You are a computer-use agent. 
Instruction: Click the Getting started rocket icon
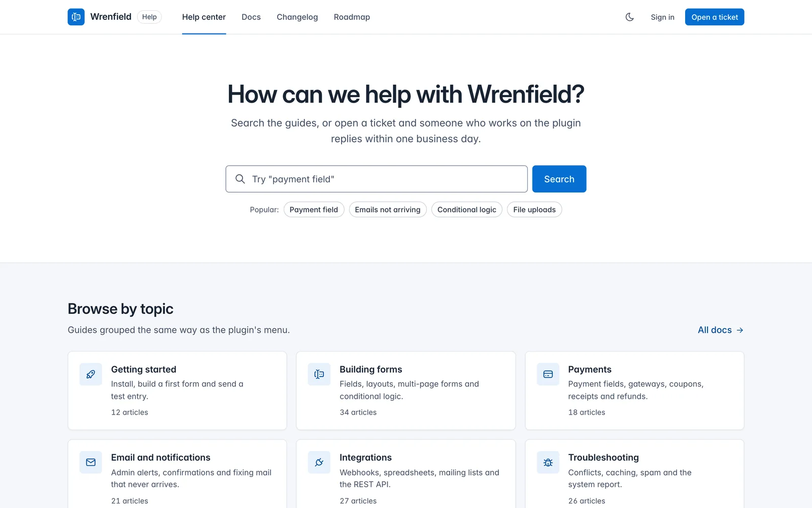click(x=91, y=374)
